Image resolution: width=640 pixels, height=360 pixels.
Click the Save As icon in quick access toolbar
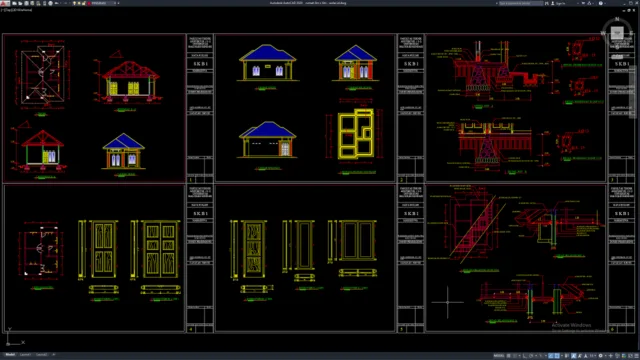(32, 3)
